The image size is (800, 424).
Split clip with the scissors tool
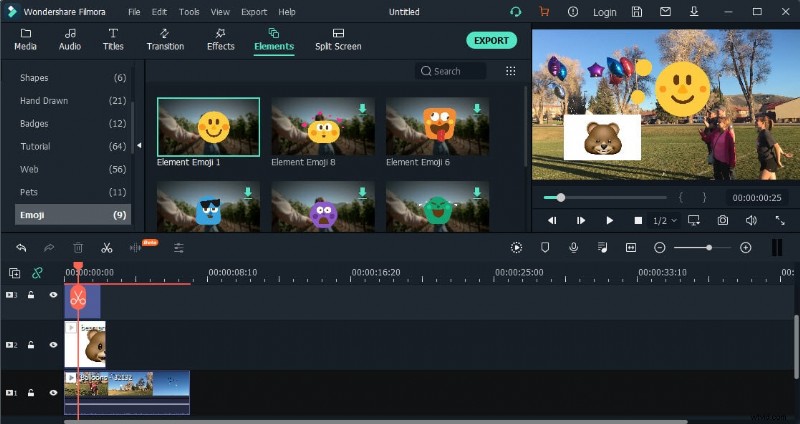107,248
